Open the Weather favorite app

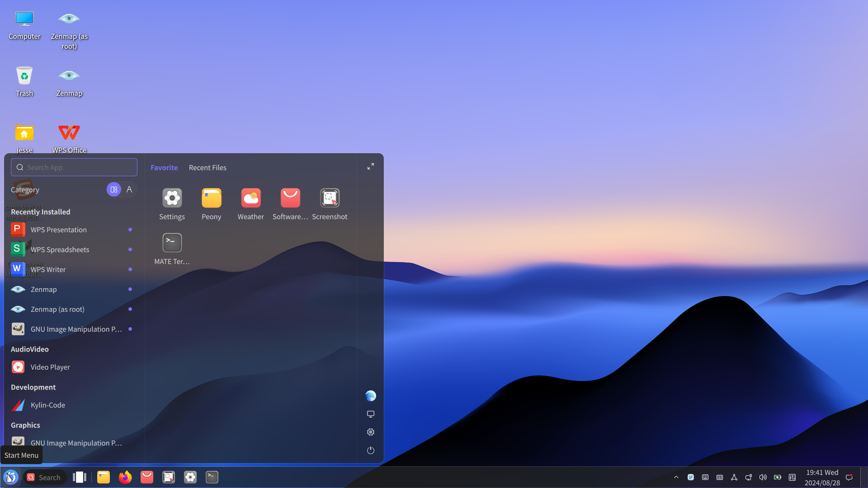(250, 204)
